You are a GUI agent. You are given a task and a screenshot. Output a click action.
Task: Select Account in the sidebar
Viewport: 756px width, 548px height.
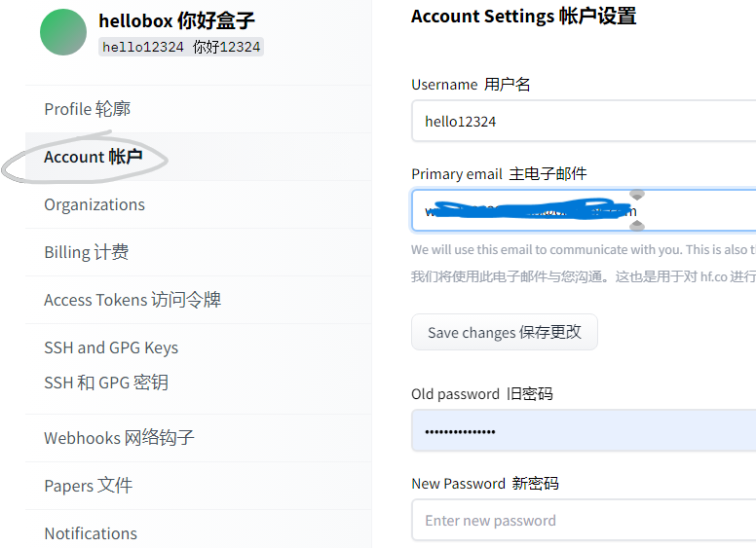pyautogui.click(x=93, y=157)
